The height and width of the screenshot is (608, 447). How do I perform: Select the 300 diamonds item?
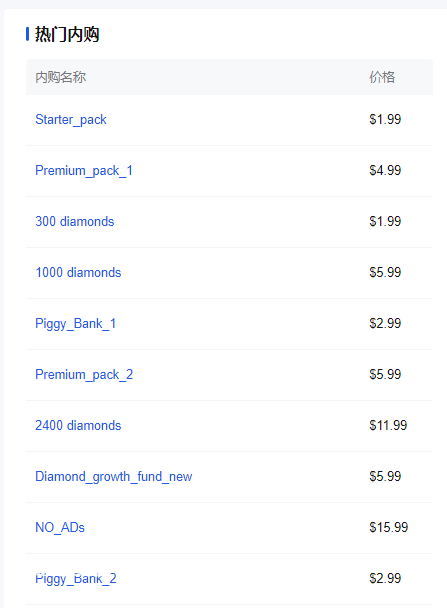pyautogui.click(x=74, y=221)
